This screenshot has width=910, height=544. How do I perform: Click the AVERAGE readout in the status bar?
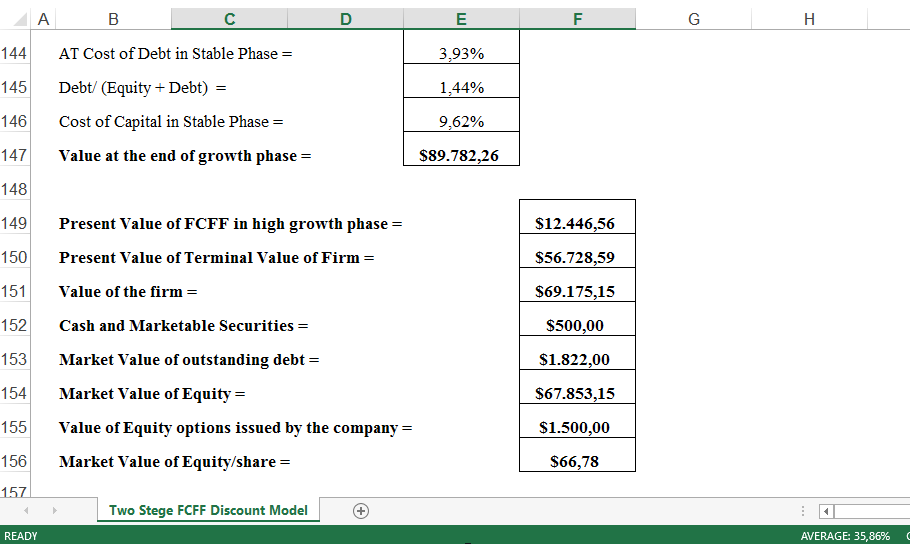point(845,536)
